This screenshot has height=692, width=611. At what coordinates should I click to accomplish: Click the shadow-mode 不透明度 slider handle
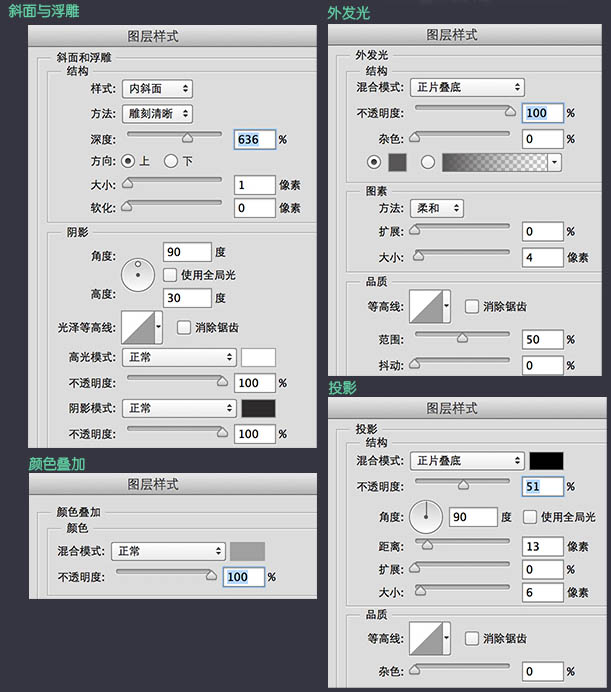[223, 432]
